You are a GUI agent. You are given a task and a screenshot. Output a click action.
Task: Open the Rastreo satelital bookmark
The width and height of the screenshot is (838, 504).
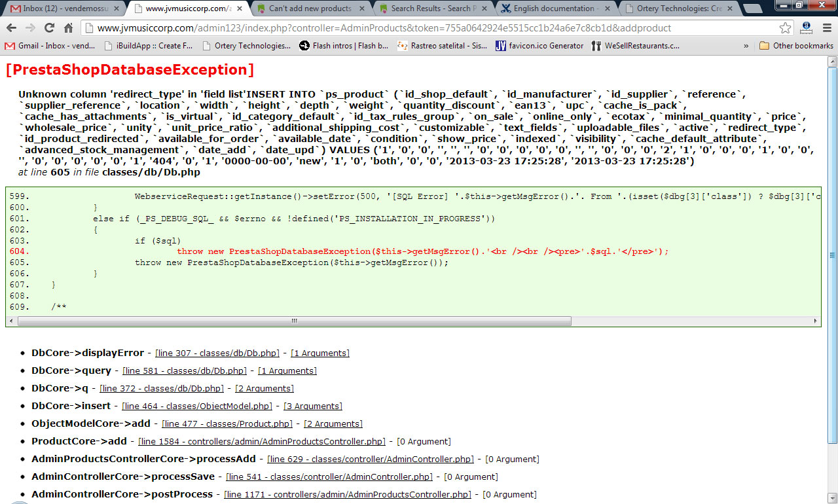pos(443,46)
